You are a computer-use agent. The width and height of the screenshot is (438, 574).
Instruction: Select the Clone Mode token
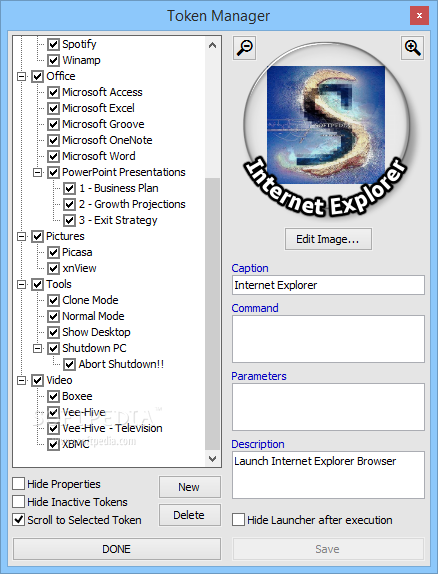point(90,301)
